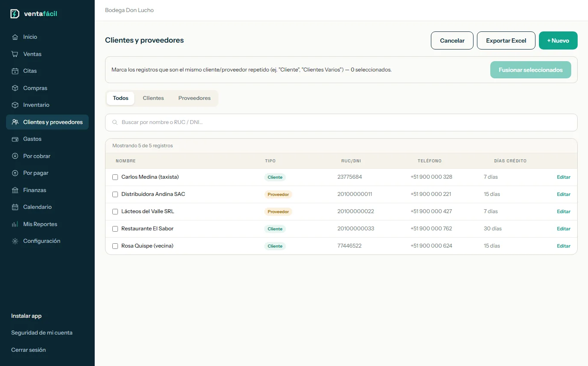Click the NOMBRE column header
588x366 pixels.
(126, 161)
